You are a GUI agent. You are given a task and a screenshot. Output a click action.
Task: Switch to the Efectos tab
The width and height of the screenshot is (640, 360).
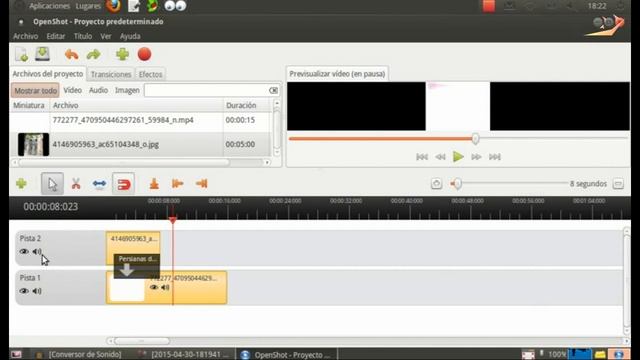pyautogui.click(x=150, y=74)
